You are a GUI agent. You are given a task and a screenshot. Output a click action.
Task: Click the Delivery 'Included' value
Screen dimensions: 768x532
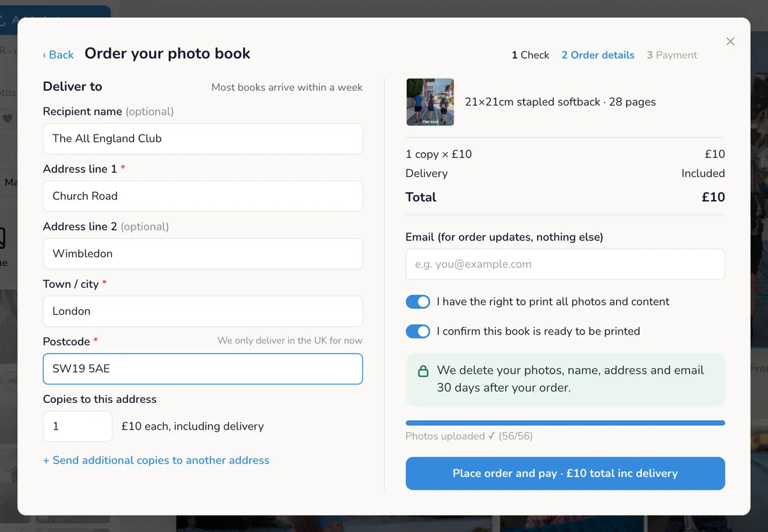coord(703,173)
